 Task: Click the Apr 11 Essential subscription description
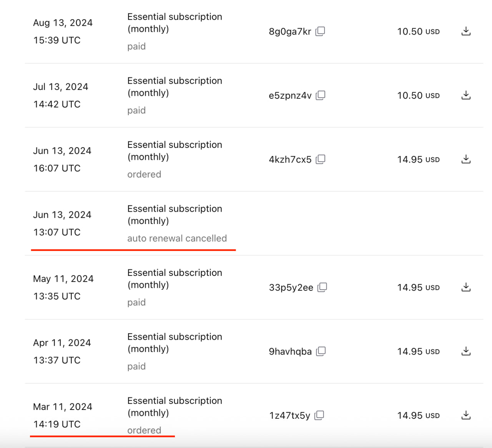175,343
